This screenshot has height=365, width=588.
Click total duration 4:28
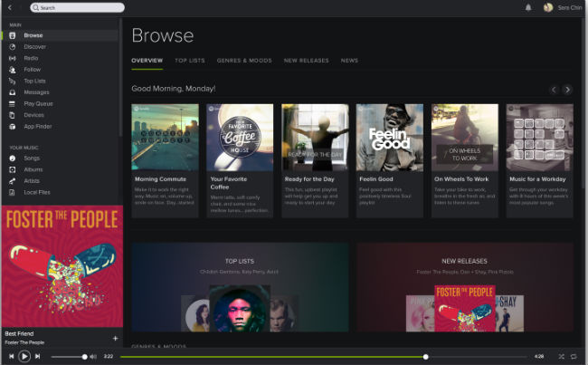(x=539, y=356)
